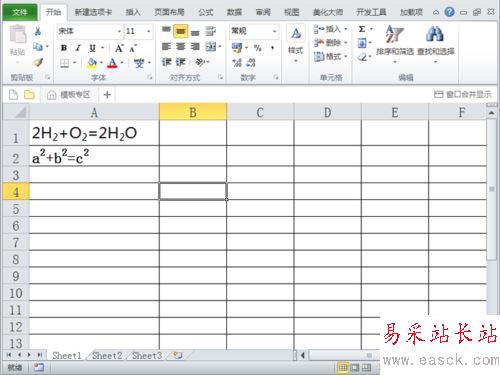
Task: Decrease indent in alignment group
Action: 166,62
